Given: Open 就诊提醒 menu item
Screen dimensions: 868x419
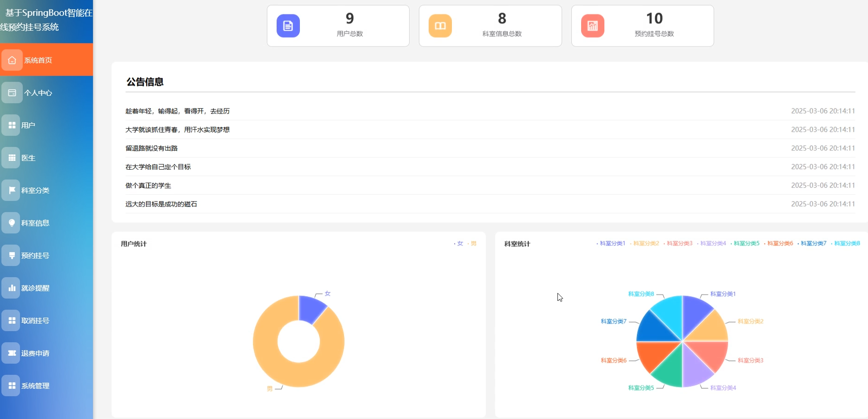Looking at the screenshot, I should pos(46,288).
